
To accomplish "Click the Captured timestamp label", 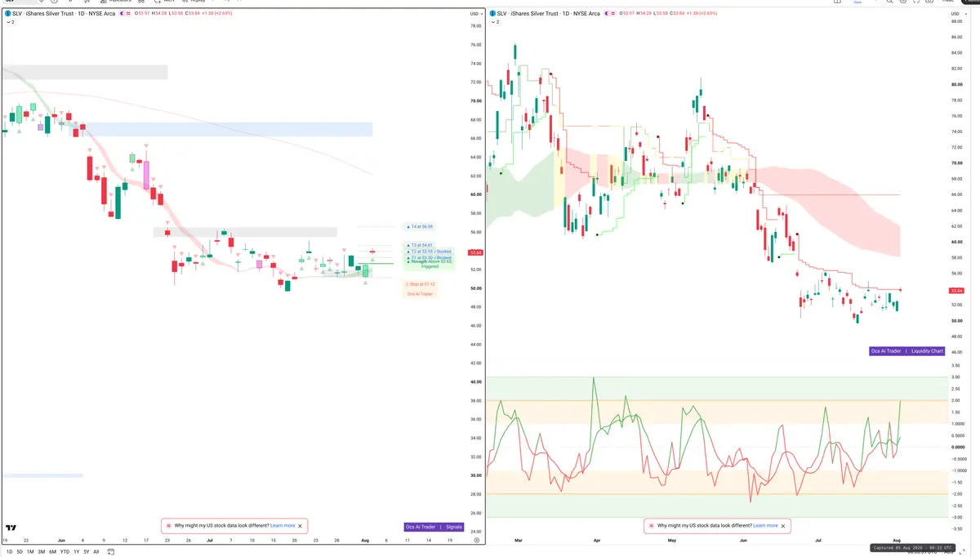I will click(912, 548).
